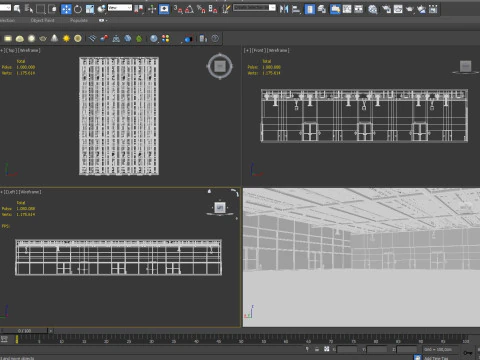
Task: Expand the ribbon options arrow after Populate
Action: 103,20
